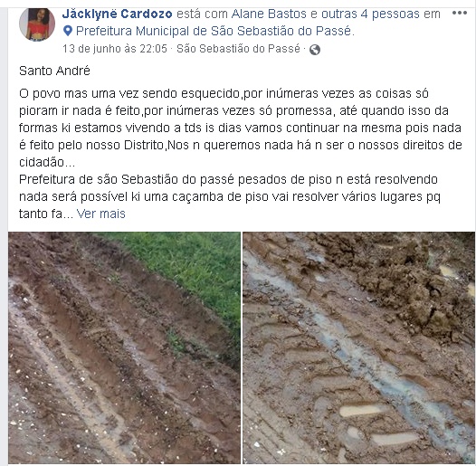Click the paragraph starting with O povo
The height and width of the screenshot is (466, 476).
point(240,128)
